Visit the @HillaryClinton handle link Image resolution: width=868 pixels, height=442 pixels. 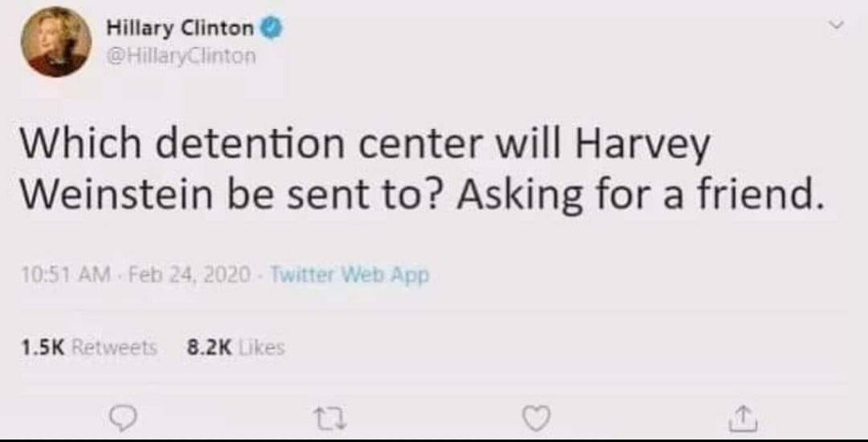[181, 56]
